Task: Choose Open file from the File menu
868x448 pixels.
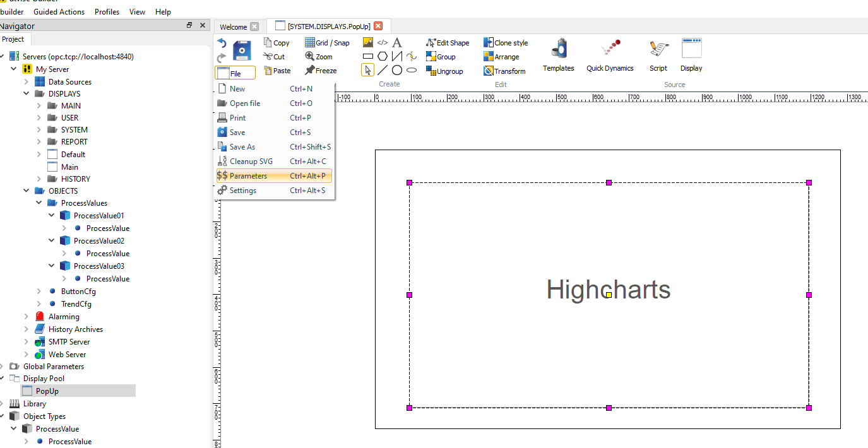Action: (273, 103)
